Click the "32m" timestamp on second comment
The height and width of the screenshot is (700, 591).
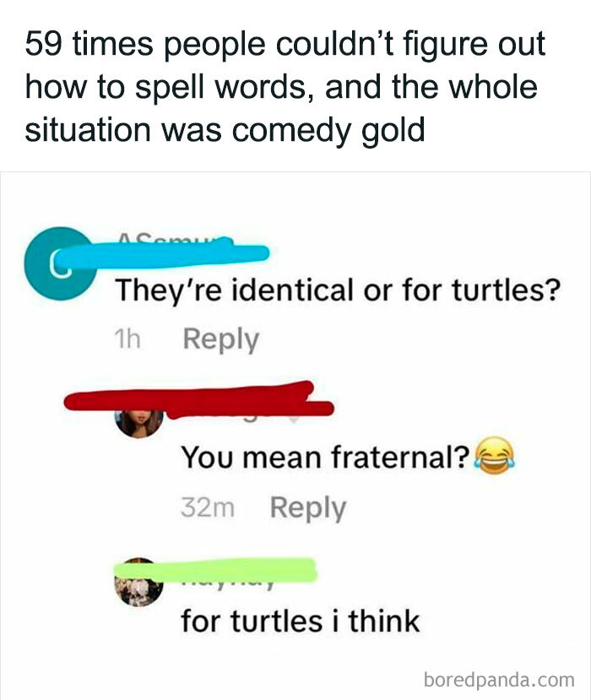click(208, 507)
